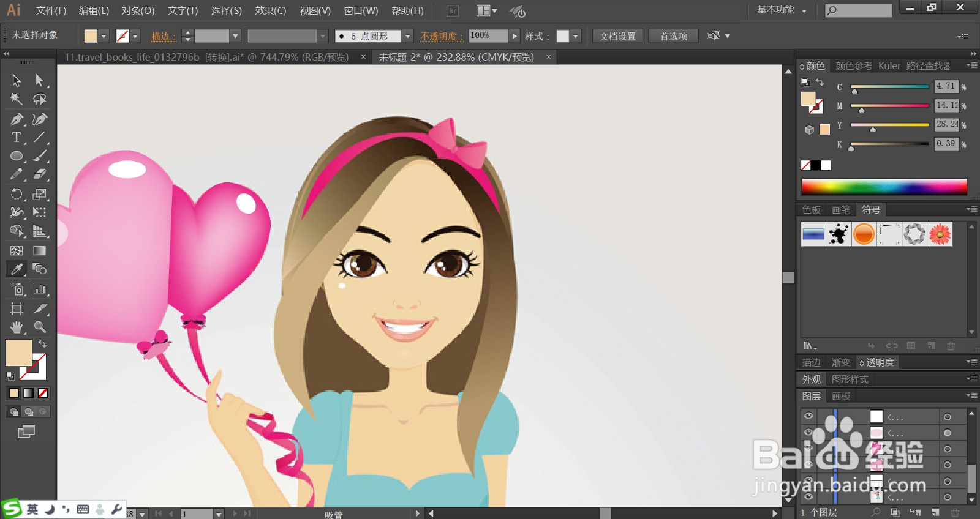Select the Artboard tool
The height and width of the screenshot is (519, 980).
click(17, 308)
